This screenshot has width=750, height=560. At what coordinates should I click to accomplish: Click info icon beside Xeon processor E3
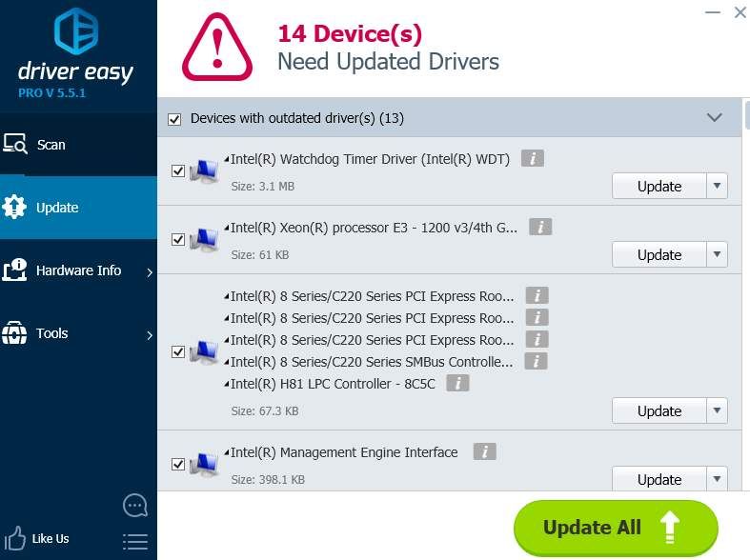[540, 228]
